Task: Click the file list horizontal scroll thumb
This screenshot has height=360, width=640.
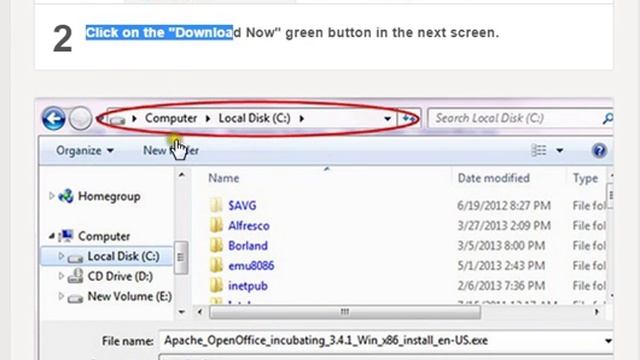Action: pos(345,312)
